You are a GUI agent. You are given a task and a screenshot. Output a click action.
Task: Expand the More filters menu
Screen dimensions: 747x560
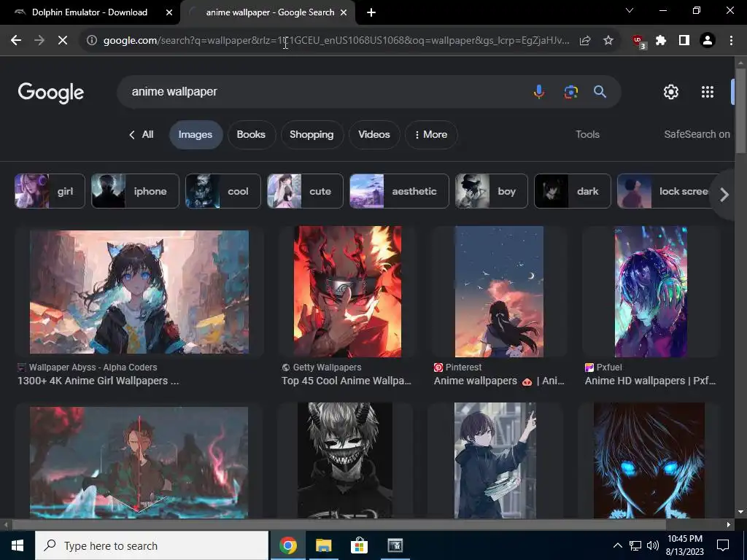pyautogui.click(x=431, y=135)
